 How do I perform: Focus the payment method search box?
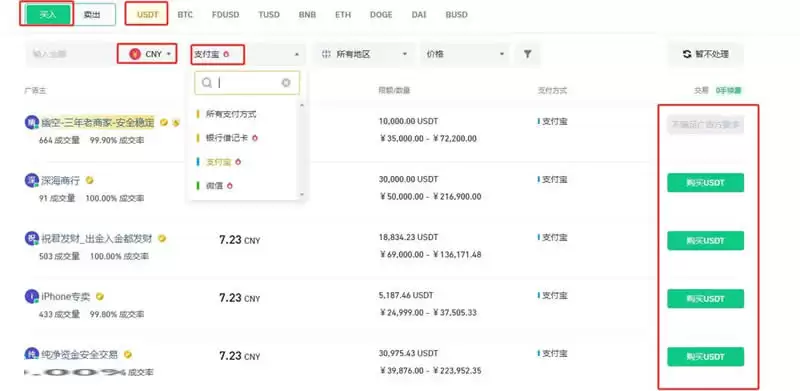247,83
